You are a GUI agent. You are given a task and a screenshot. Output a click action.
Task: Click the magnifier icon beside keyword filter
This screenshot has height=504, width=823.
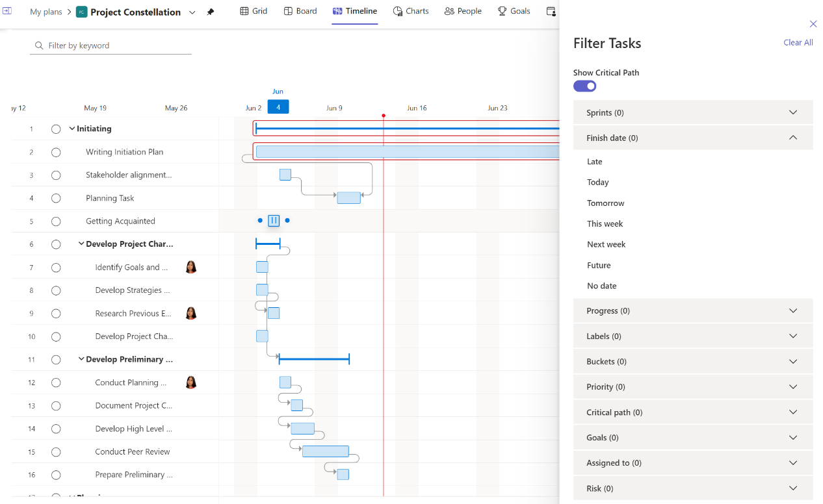click(x=38, y=45)
